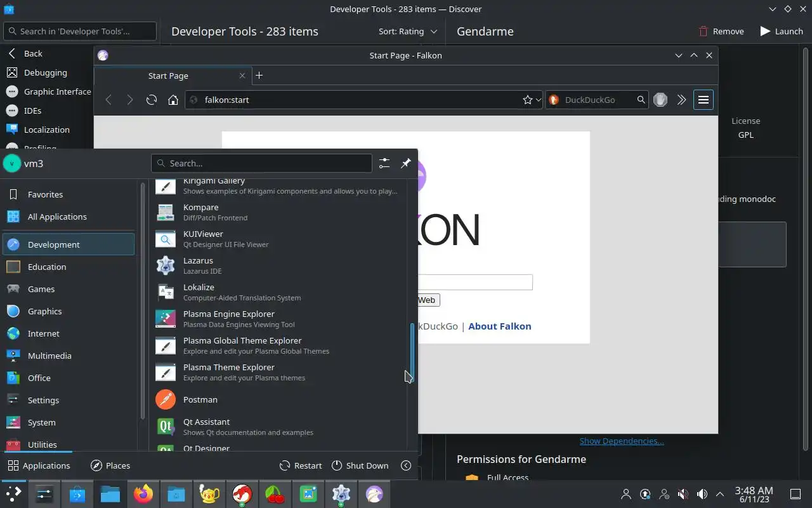
Task: Click Remove button in Discover
Action: tap(721, 31)
